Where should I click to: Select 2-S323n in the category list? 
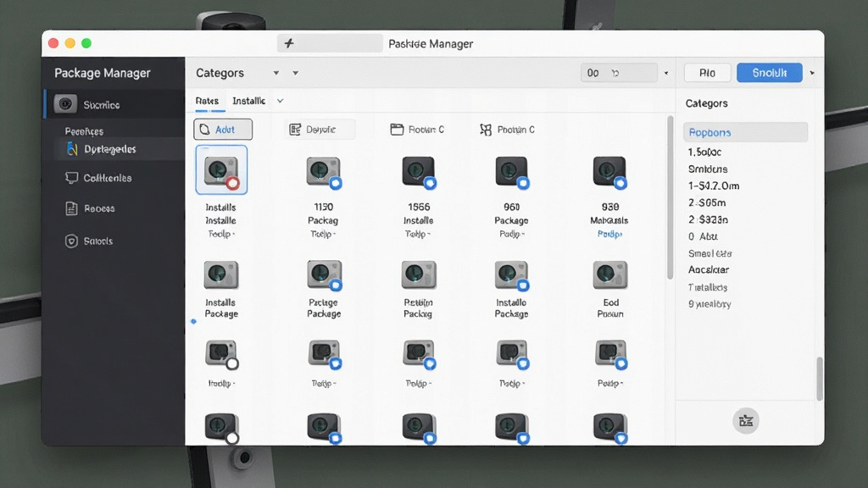point(708,219)
